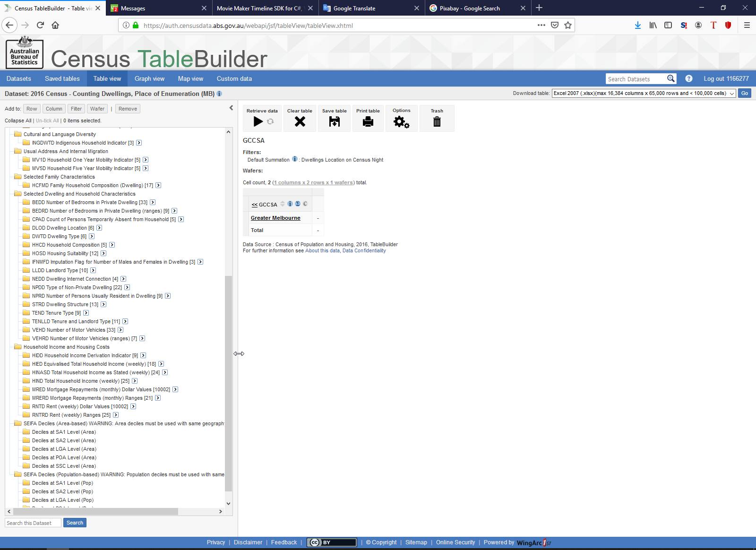Click the GCCSA 'C' icon in table header

(x=305, y=204)
